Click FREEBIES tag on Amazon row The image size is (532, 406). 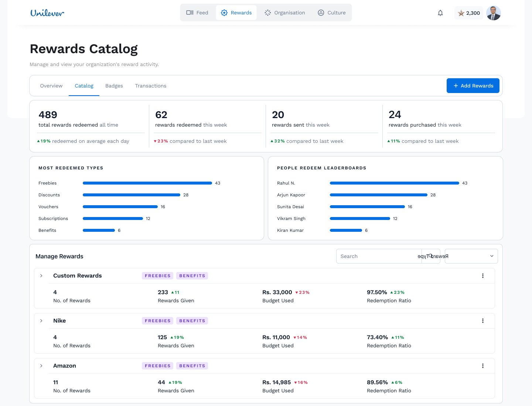[x=158, y=366]
